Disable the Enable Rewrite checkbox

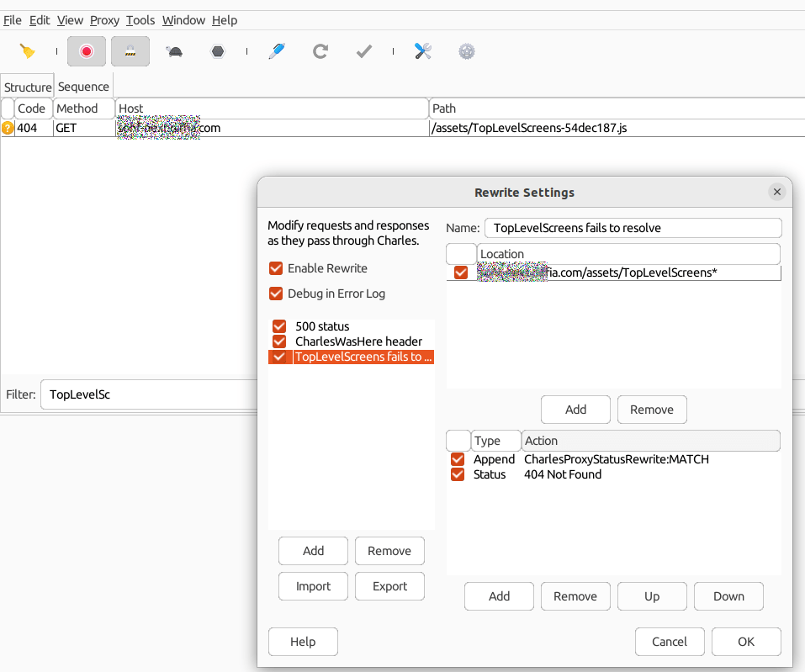[276, 268]
